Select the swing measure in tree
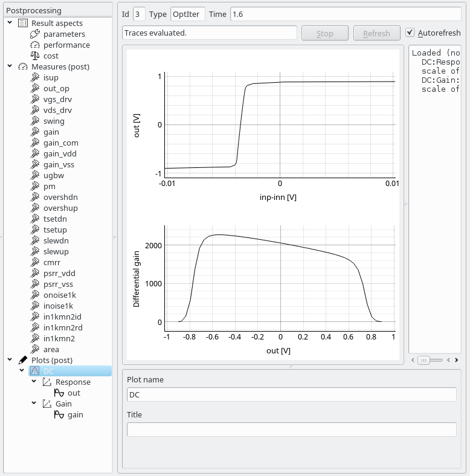Screen dimensions: 470x476 pyautogui.click(x=54, y=121)
